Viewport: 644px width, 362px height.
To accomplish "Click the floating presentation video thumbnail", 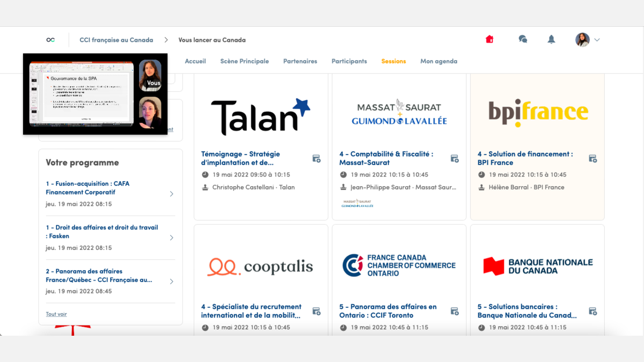I will pos(80,94).
